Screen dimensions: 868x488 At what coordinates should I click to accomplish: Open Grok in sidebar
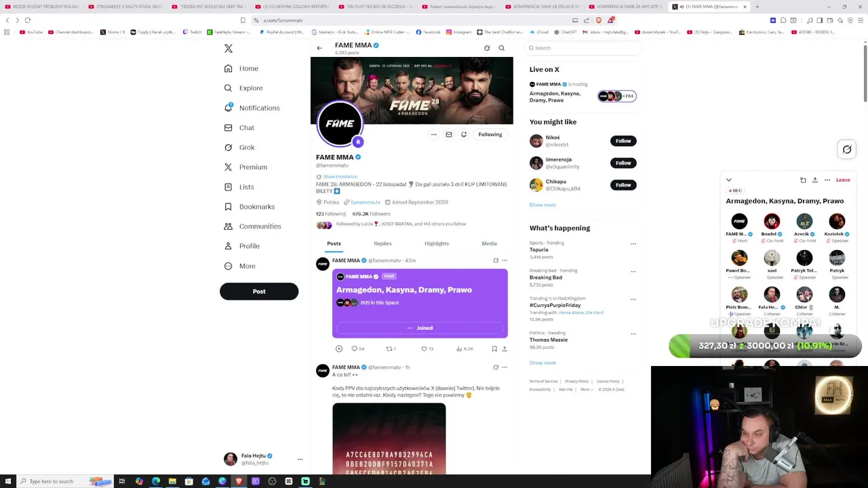click(x=239, y=147)
